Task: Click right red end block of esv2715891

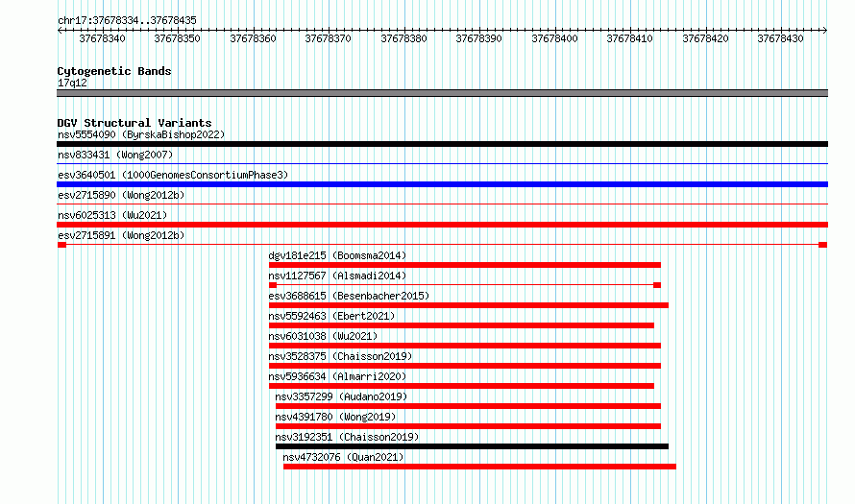Action: [x=823, y=245]
